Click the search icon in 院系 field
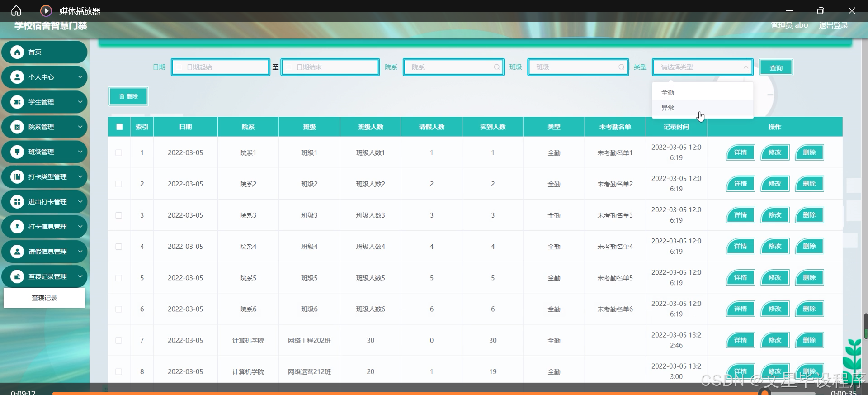 tap(497, 67)
